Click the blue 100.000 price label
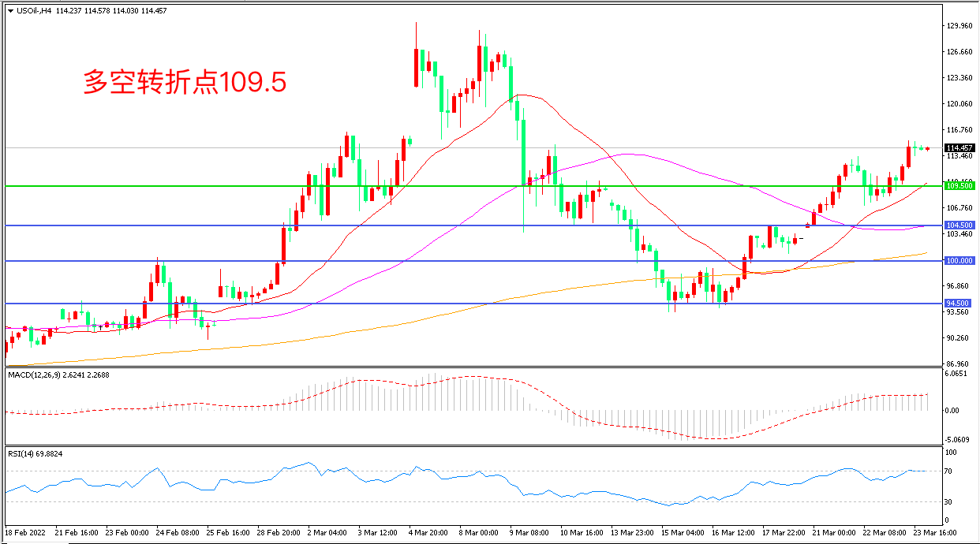This screenshot has height=544, width=980. (x=959, y=261)
